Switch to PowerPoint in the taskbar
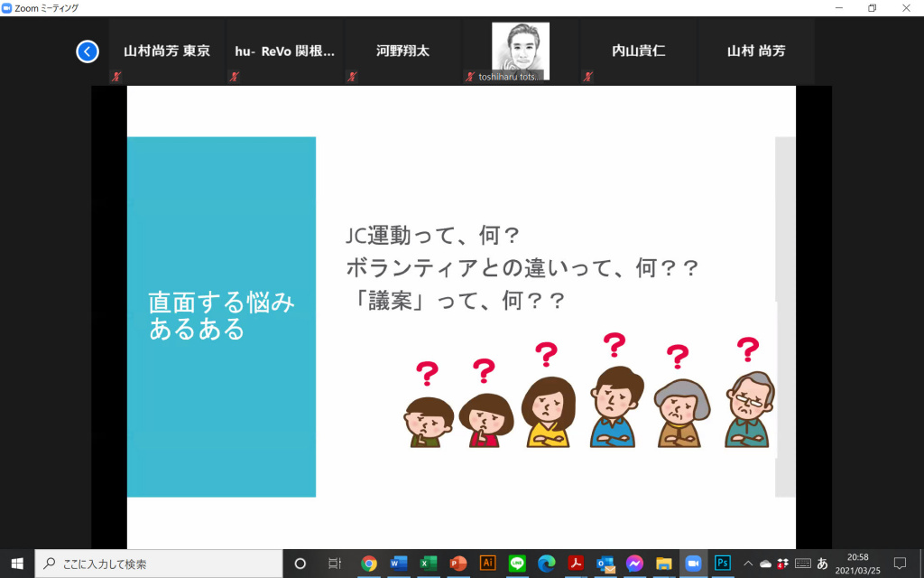 tap(457, 563)
